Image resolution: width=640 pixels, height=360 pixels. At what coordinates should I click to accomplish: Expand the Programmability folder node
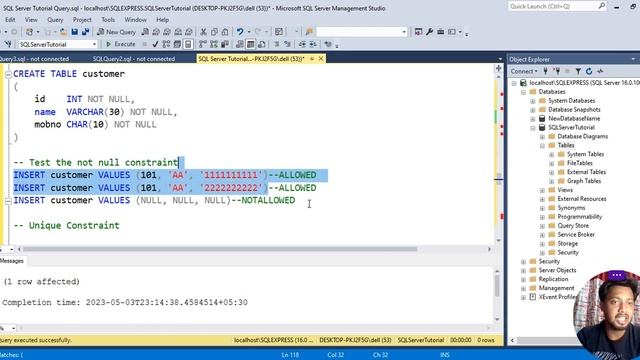pos(542,217)
